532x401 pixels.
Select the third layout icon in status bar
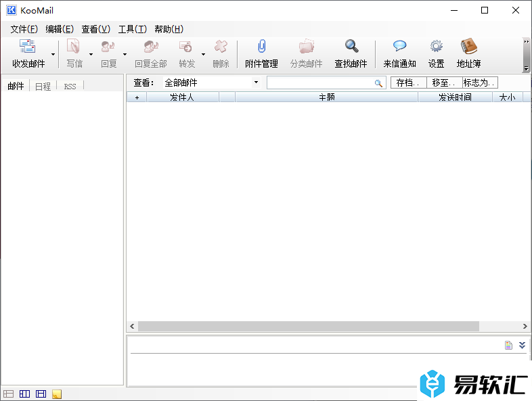pos(41,394)
